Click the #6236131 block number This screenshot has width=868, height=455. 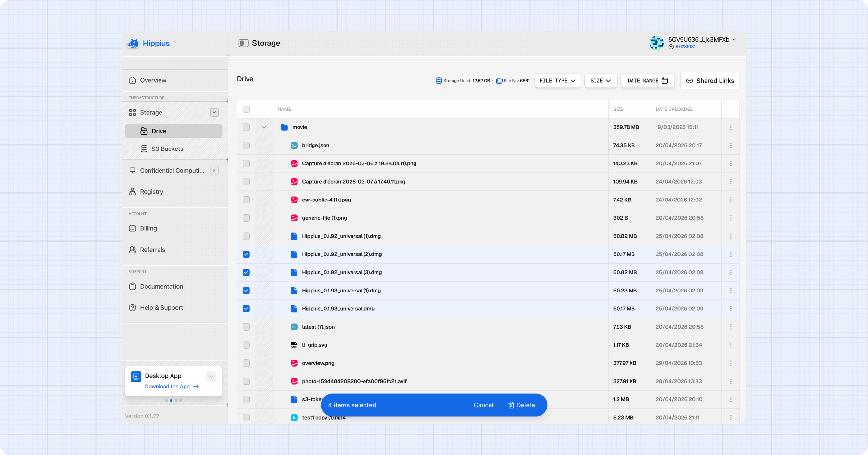pyautogui.click(x=685, y=47)
